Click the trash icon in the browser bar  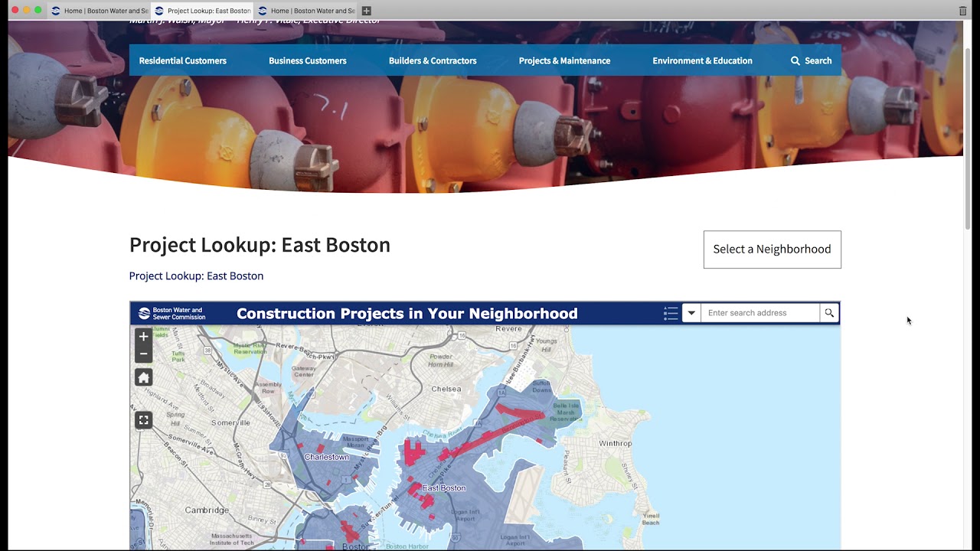pos(962,11)
